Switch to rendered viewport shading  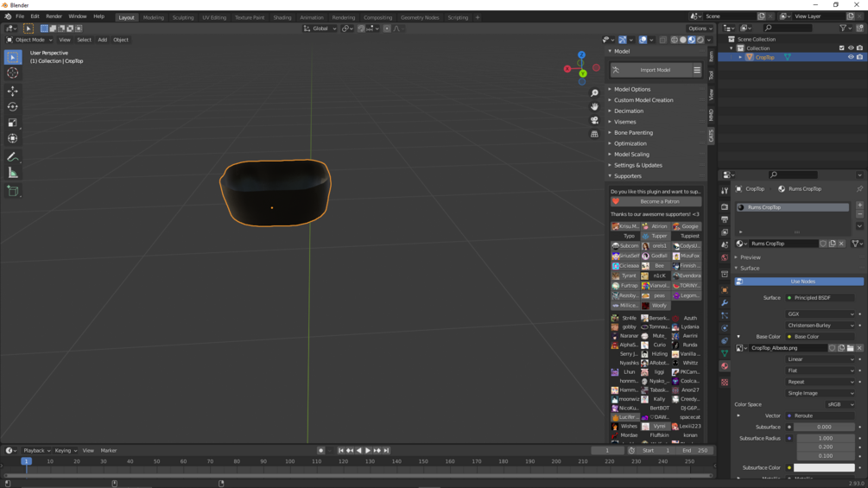coord(700,40)
